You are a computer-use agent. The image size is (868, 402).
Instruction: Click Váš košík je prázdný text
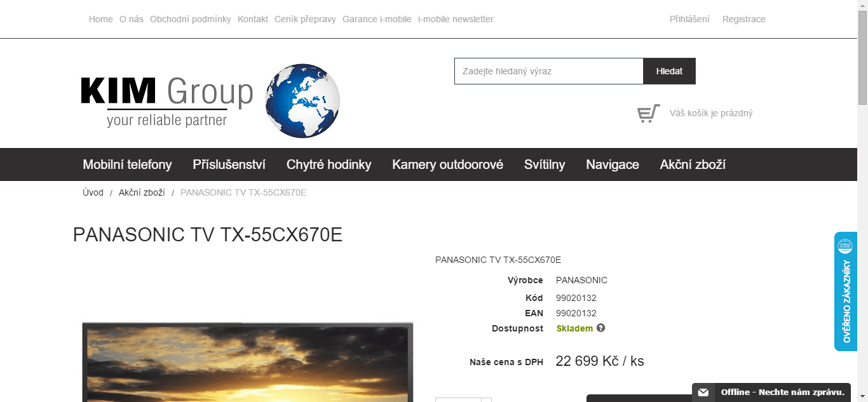[711, 113]
